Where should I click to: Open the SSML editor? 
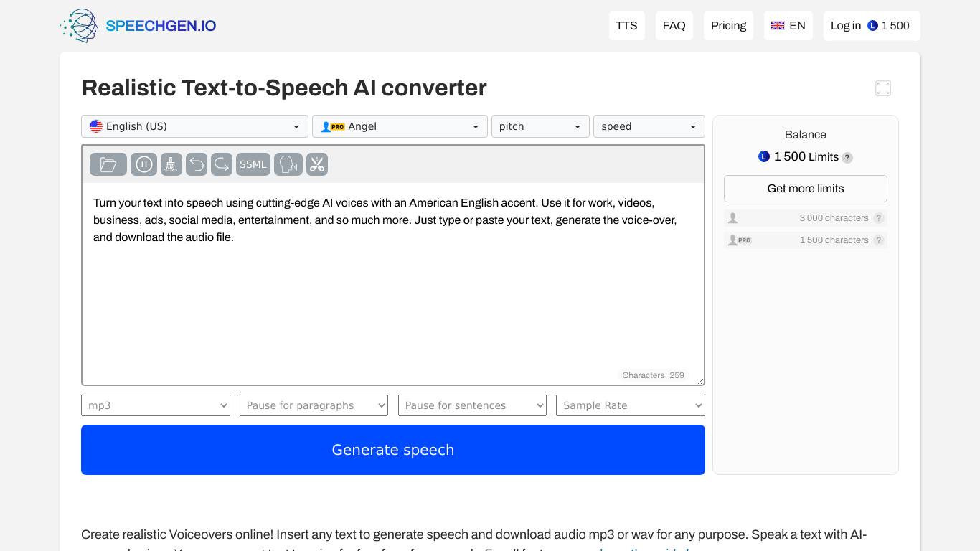coord(253,164)
